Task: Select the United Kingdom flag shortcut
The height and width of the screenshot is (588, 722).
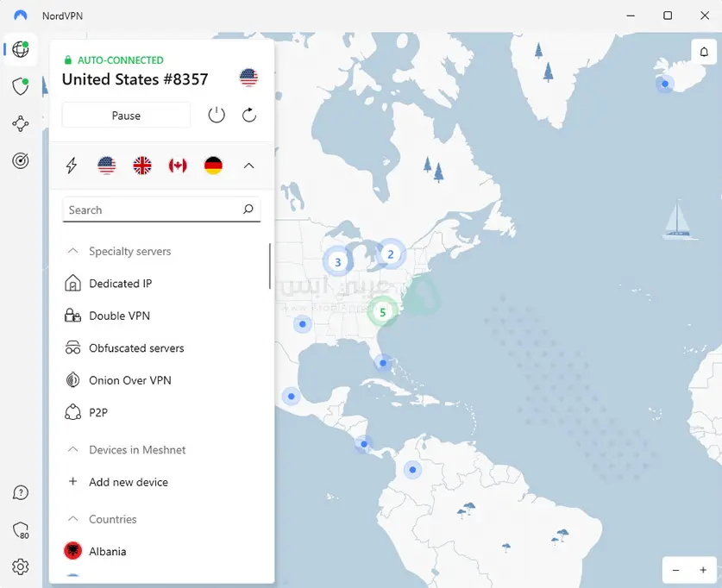Action: point(141,166)
